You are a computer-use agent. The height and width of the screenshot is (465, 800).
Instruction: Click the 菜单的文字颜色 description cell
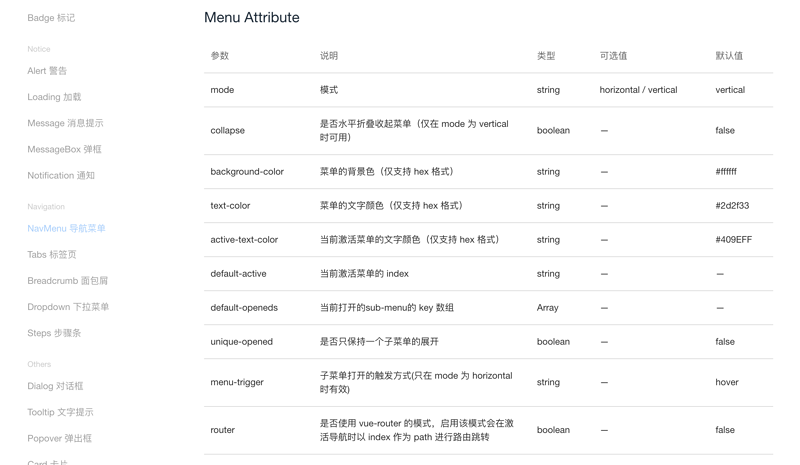click(391, 206)
